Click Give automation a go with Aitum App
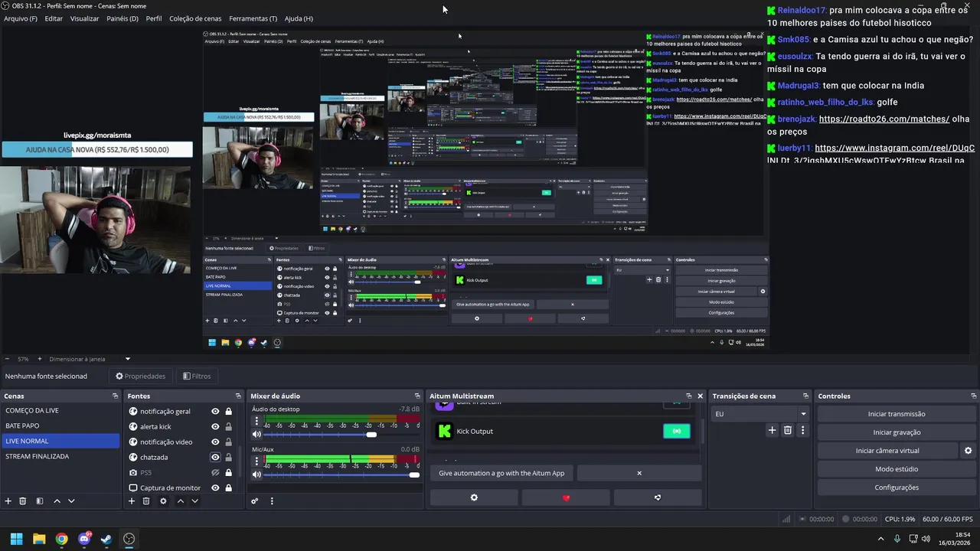The image size is (980, 551). pos(501,473)
